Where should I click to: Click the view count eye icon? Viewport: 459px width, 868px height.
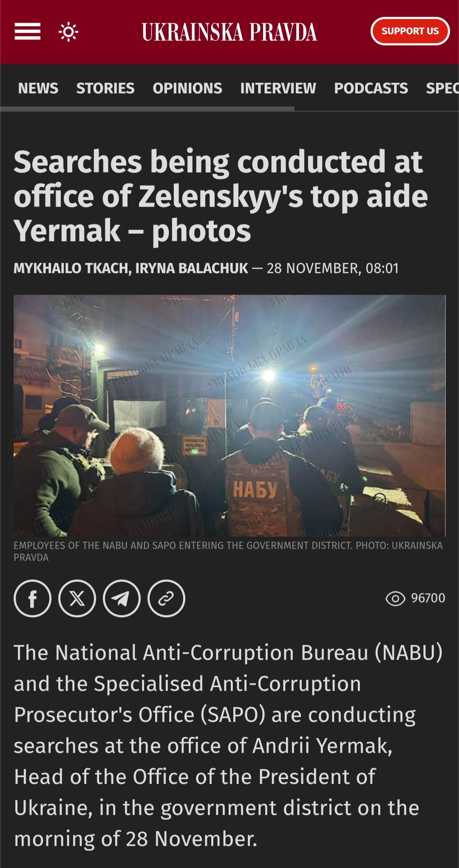click(x=395, y=599)
